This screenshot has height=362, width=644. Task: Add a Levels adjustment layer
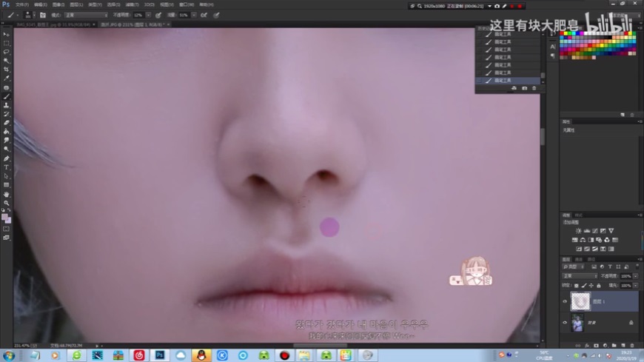coord(586,231)
